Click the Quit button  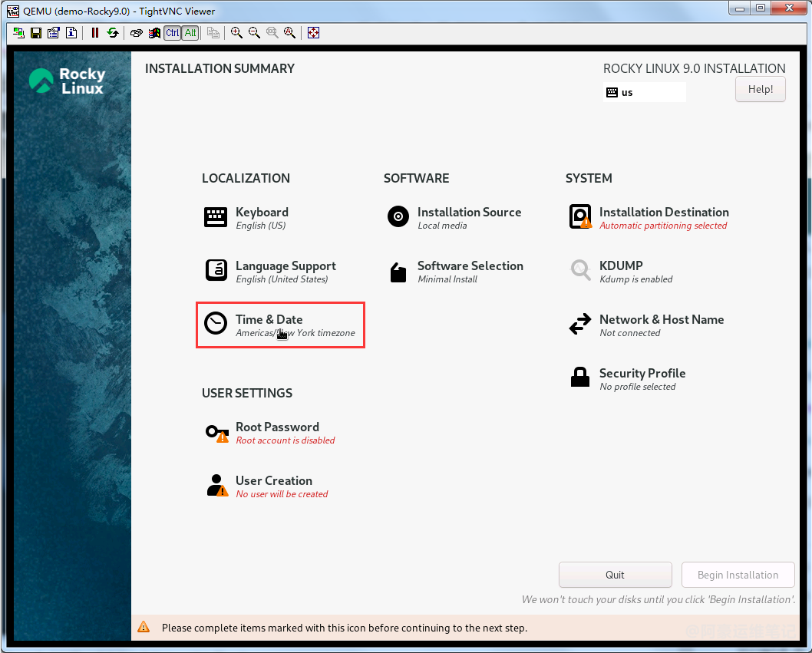point(615,575)
